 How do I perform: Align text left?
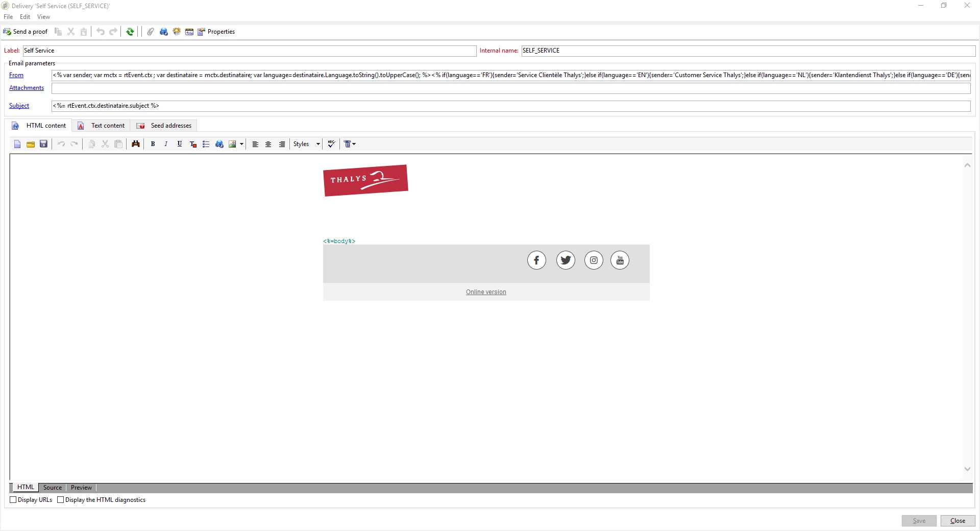pos(255,144)
